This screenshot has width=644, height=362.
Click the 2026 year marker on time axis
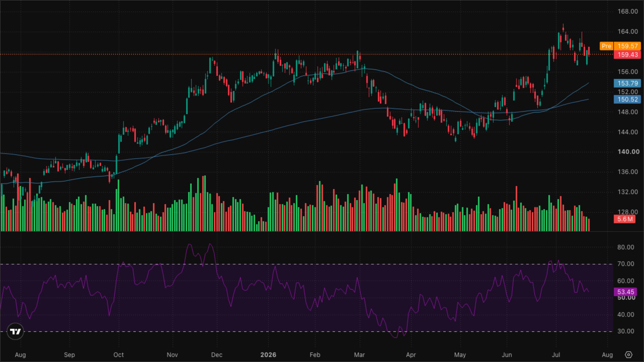(x=268, y=355)
